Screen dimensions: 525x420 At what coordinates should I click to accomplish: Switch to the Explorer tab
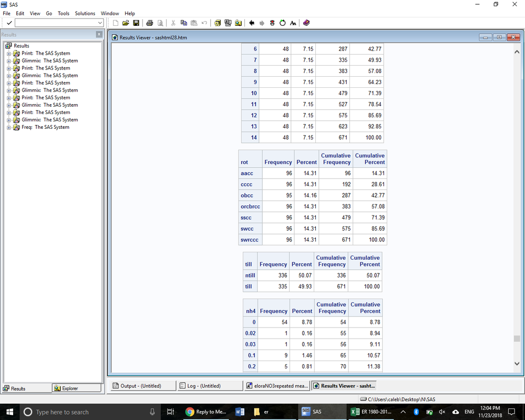coord(76,388)
